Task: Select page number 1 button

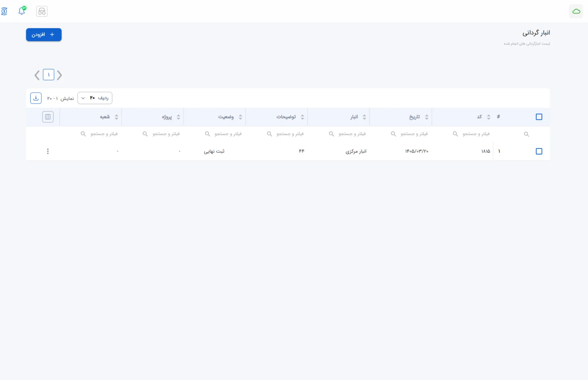Action: [x=49, y=75]
